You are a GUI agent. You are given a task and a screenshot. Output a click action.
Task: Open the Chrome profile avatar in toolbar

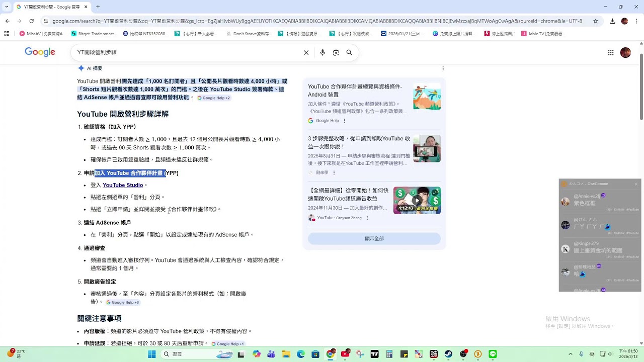(624, 21)
